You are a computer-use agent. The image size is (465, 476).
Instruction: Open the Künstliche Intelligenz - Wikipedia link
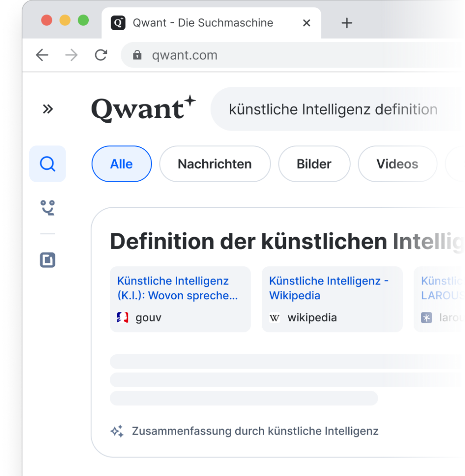pyautogui.click(x=329, y=288)
